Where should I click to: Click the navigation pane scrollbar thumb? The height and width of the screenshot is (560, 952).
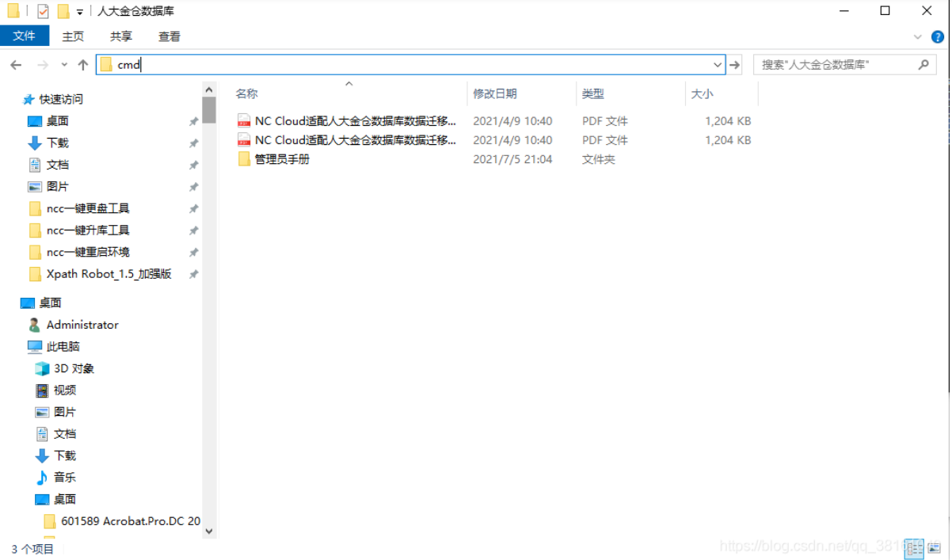209,109
